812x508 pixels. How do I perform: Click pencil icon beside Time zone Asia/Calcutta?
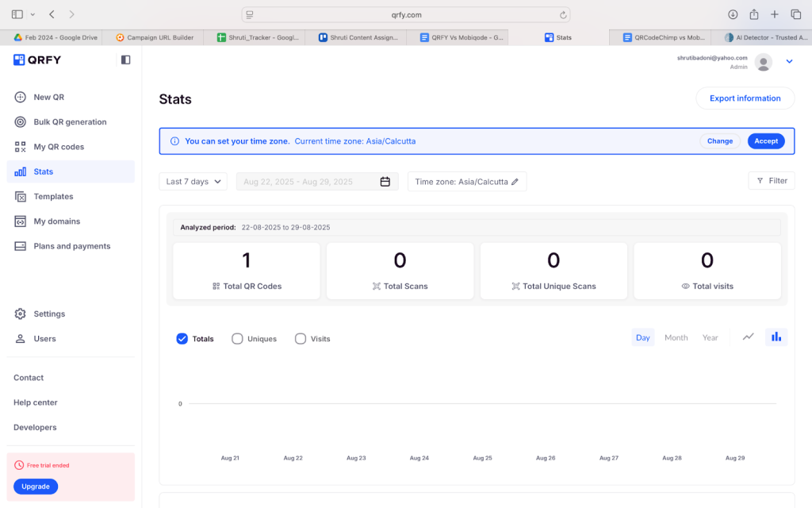click(515, 182)
